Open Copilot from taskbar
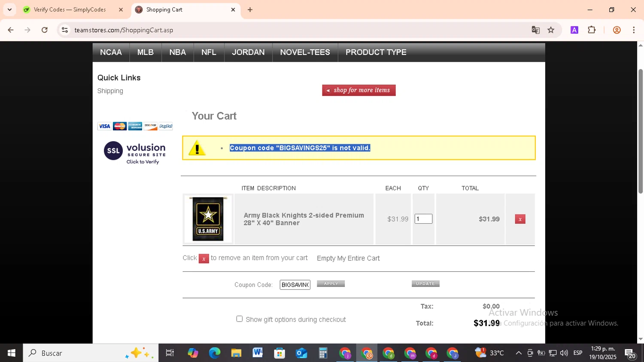 coord(193,353)
